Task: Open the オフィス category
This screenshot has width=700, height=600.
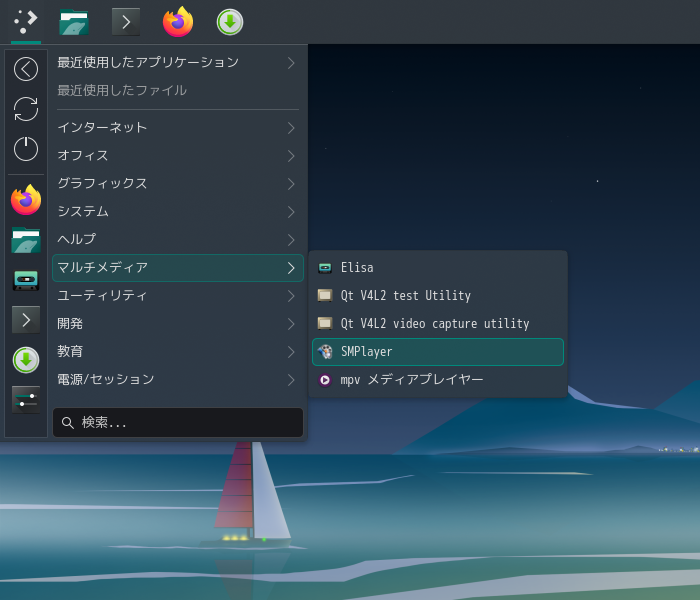Action: coord(178,155)
